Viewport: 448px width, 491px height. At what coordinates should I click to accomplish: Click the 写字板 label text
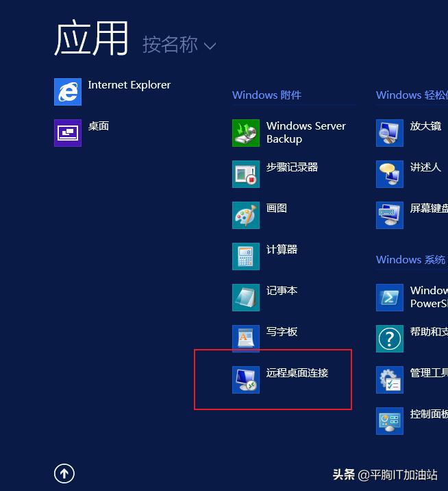[x=282, y=332]
